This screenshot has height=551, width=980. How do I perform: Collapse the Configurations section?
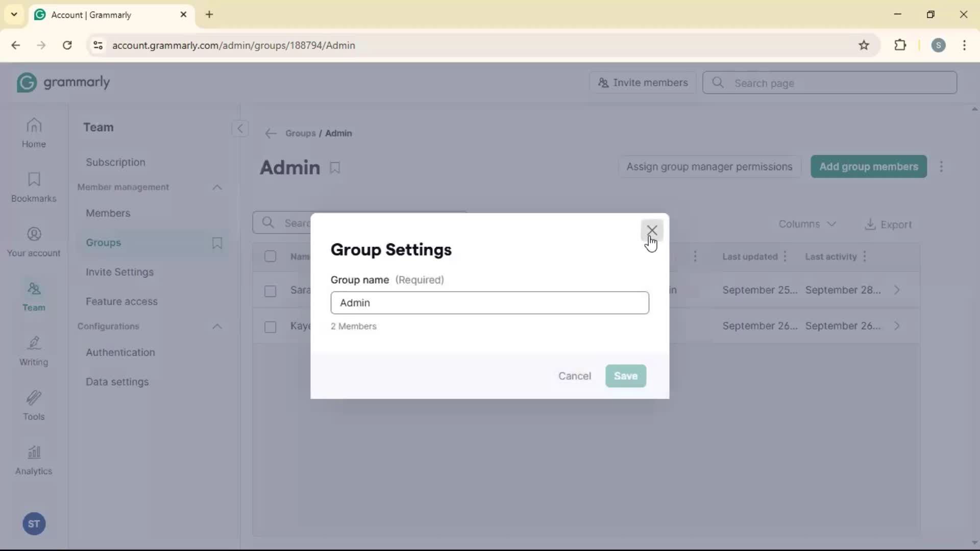pos(217,327)
